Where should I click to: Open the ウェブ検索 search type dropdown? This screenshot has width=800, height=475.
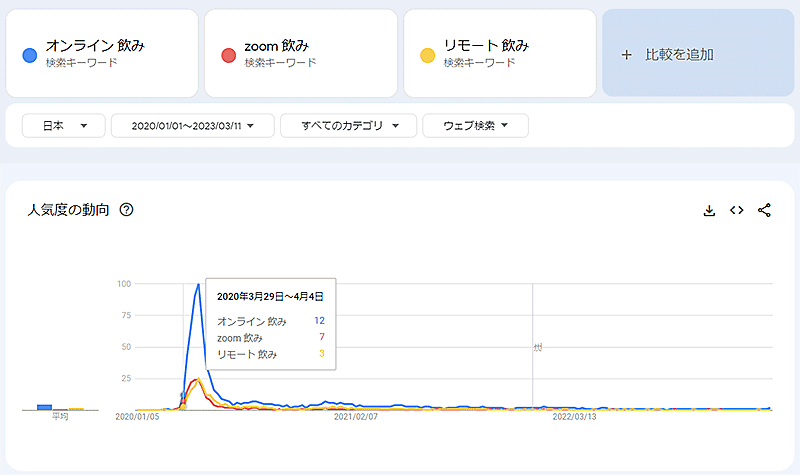pos(475,125)
